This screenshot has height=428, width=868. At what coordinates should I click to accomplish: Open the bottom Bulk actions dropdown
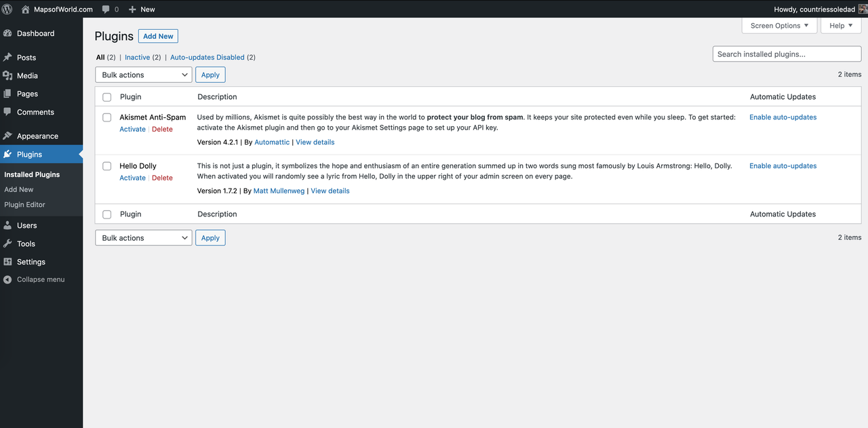click(144, 237)
